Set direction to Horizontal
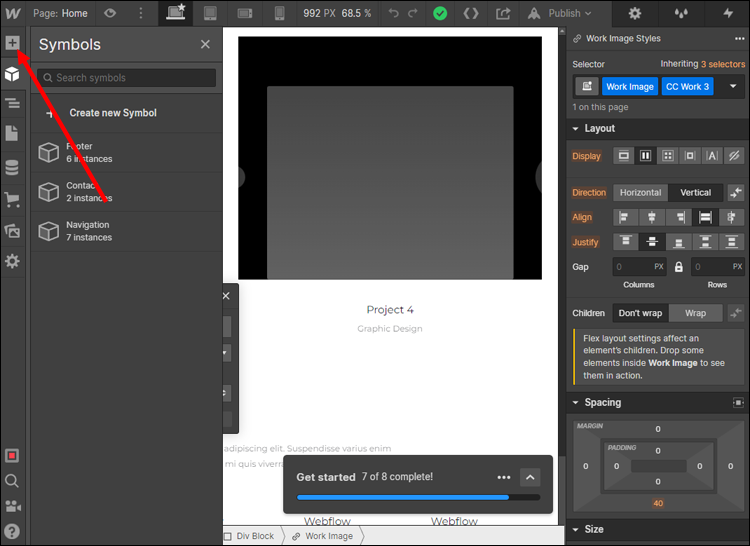Viewport: 750px width, 546px height. pyautogui.click(x=640, y=192)
